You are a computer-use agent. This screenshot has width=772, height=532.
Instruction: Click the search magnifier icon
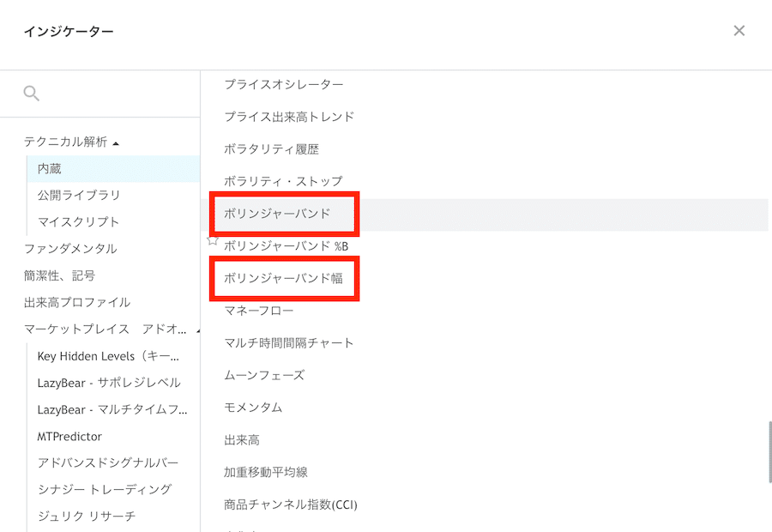32,93
